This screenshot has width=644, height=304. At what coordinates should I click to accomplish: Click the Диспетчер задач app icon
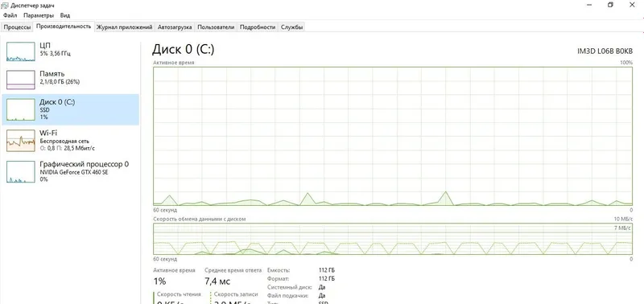point(6,6)
